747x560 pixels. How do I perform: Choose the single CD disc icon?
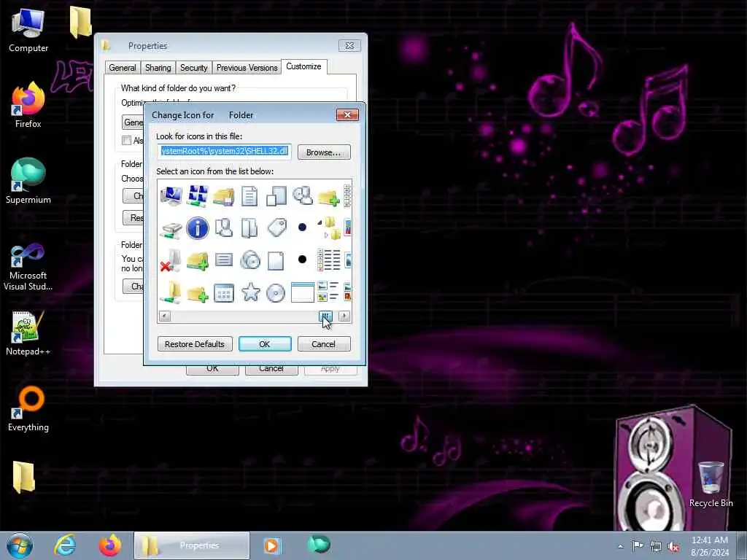coord(276,293)
